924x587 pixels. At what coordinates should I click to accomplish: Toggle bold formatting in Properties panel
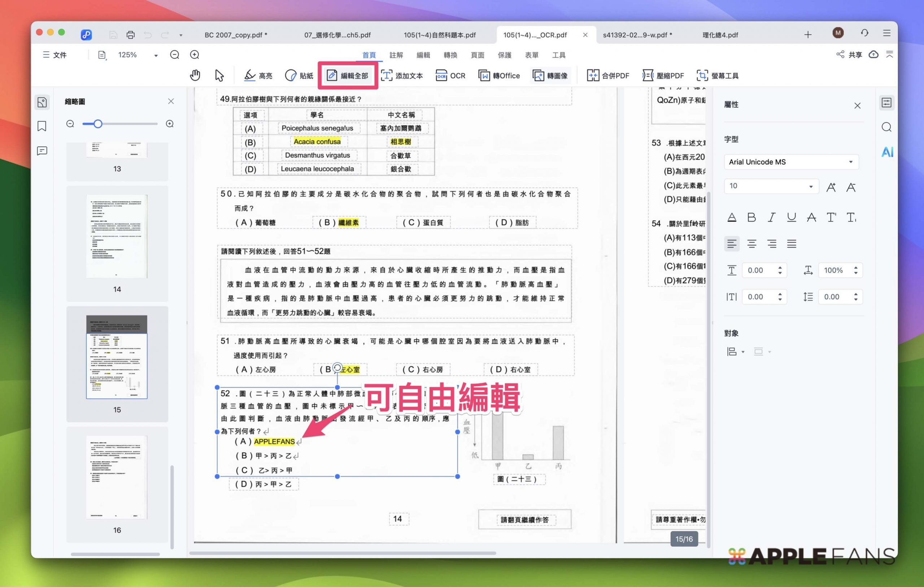[751, 217]
